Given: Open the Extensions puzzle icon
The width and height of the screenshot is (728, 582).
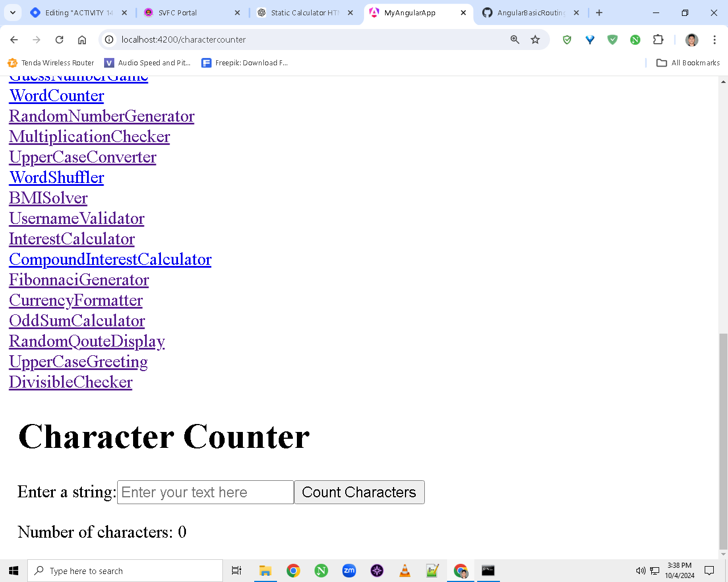Looking at the screenshot, I should [x=658, y=40].
